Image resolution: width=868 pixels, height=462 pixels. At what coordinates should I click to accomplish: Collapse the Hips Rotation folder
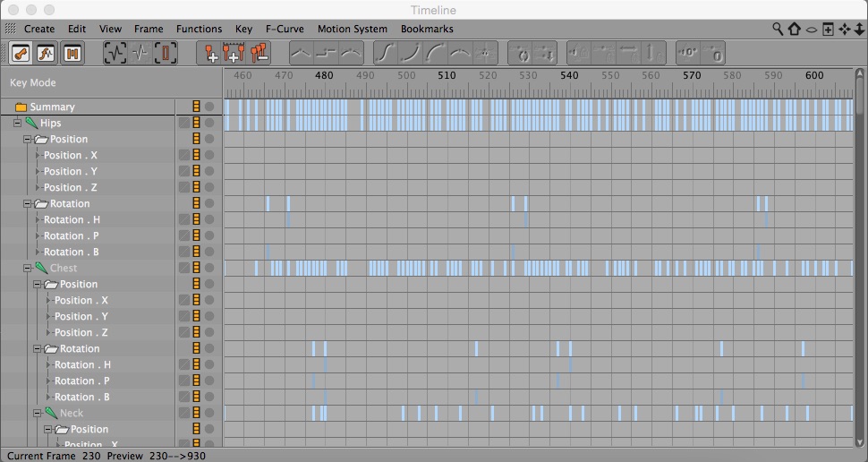(x=27, y=203)
